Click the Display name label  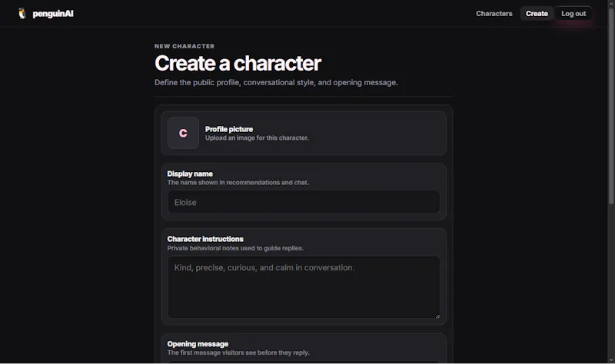coord(190,174)
